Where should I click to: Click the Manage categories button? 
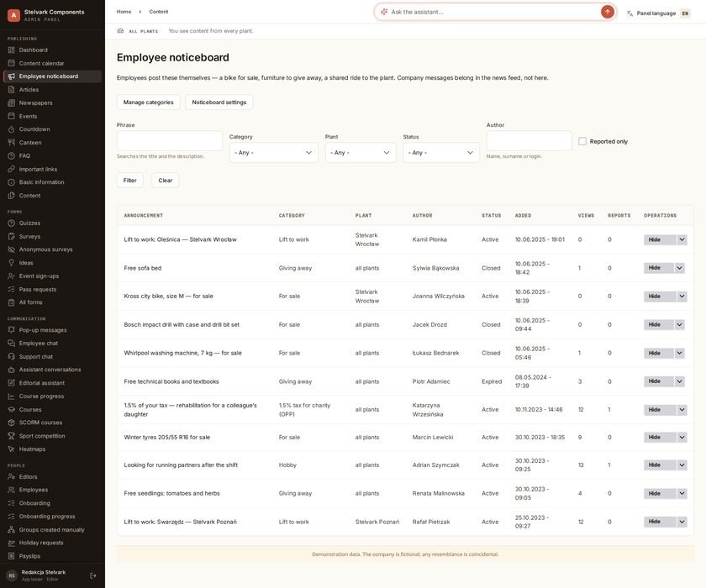tap(148, 102)
